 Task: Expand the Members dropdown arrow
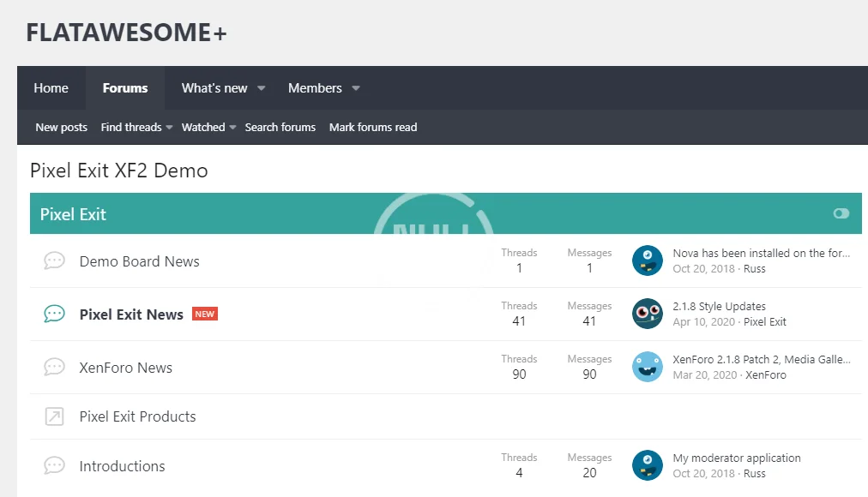[x=356, y=88]
